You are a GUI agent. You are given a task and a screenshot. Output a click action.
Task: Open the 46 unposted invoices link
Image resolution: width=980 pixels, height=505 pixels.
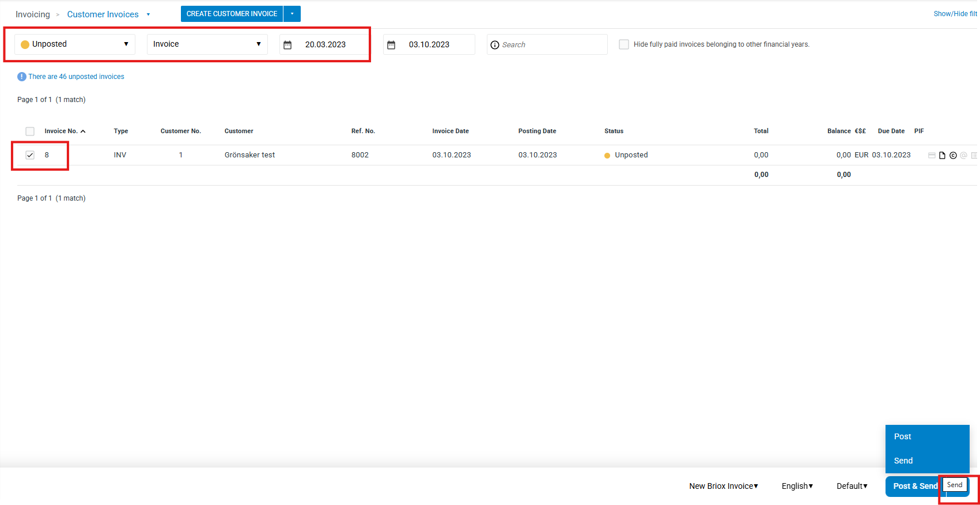coord(76,77)
